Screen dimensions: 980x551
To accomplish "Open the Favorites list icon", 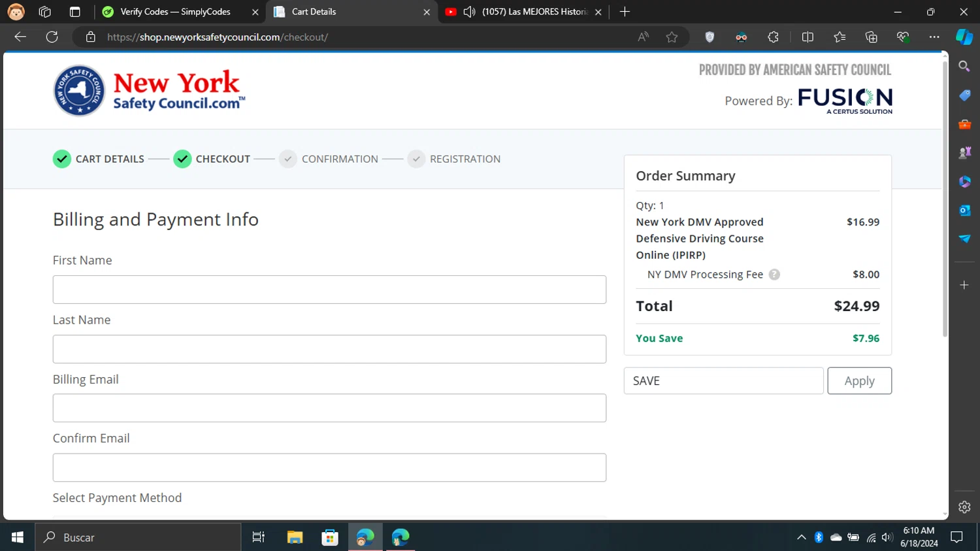I will coord(840,37).
